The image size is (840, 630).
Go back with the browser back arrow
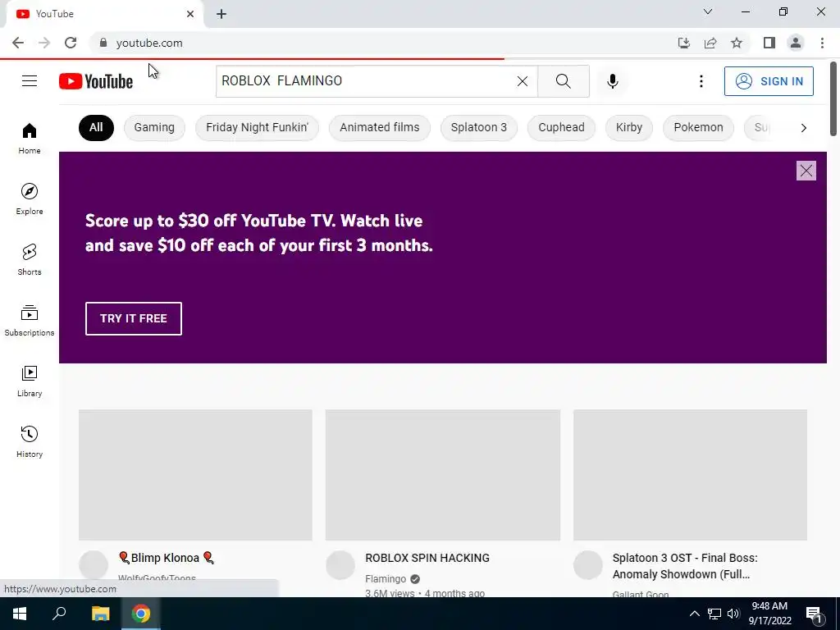click(x=18, y=43)
